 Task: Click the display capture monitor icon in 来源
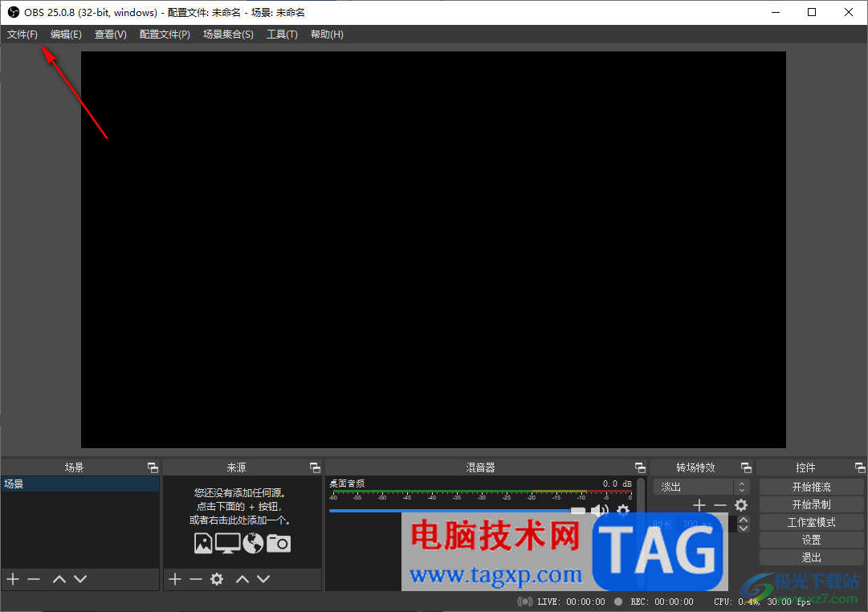(227, 543)
